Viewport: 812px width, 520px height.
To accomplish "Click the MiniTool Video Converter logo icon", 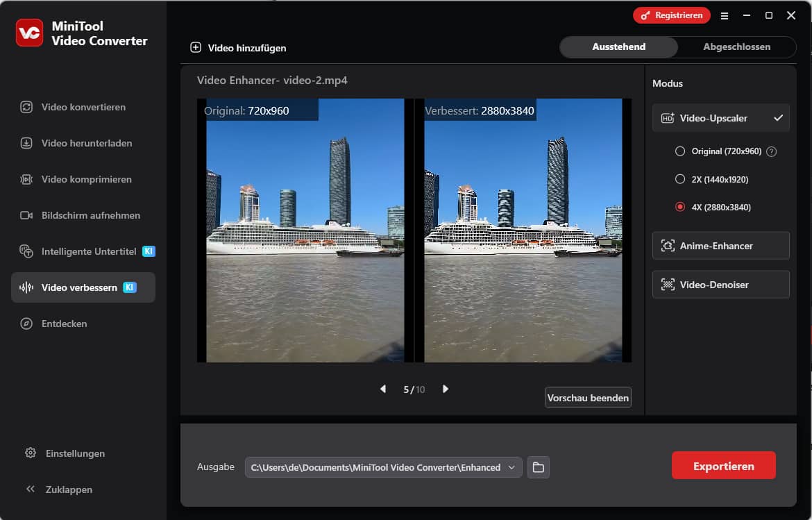I will [x=30, y=33].
